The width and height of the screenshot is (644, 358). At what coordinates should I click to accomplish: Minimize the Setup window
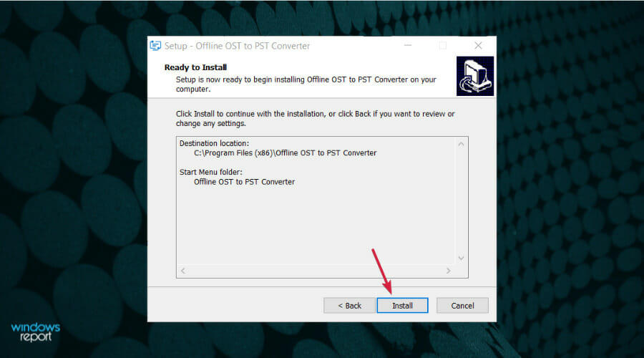(x=407, y=46)
